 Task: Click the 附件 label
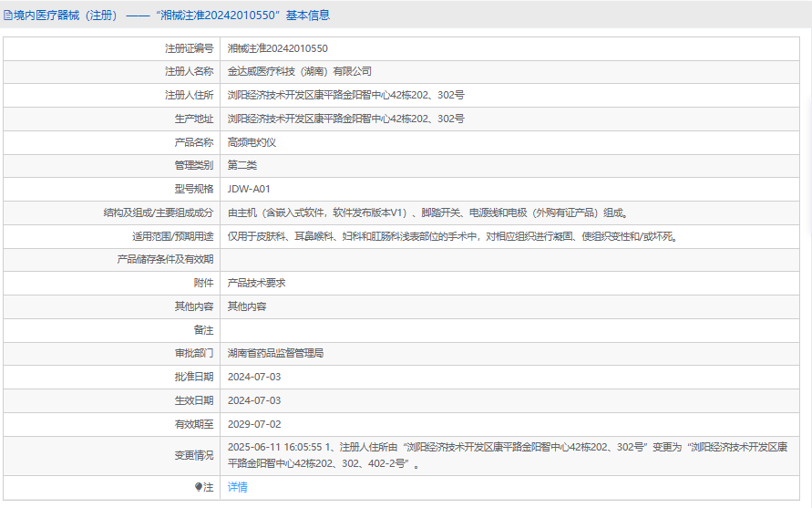(203, 283)
